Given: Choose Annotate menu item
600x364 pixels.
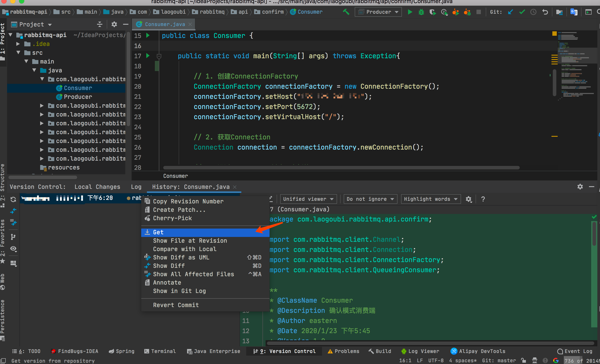Looking at the screenshot, I should tap(205, 283).
